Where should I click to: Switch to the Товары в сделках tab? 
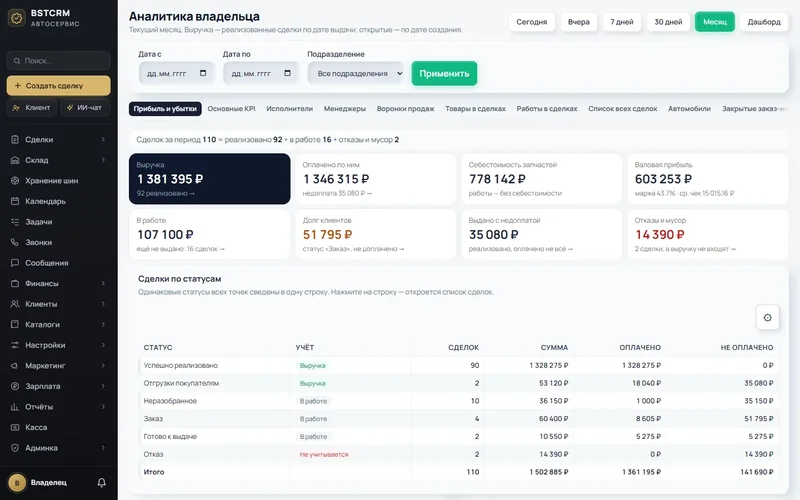tap(476, 109)
